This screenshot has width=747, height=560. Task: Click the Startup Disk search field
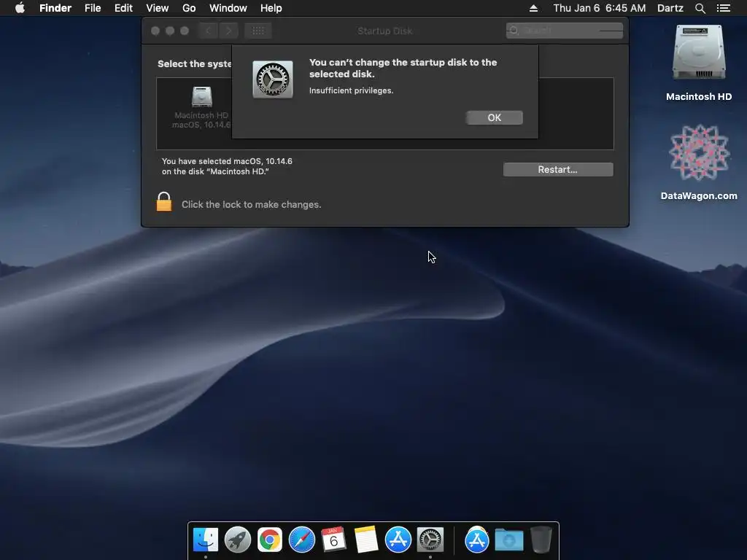click(564, 31)
